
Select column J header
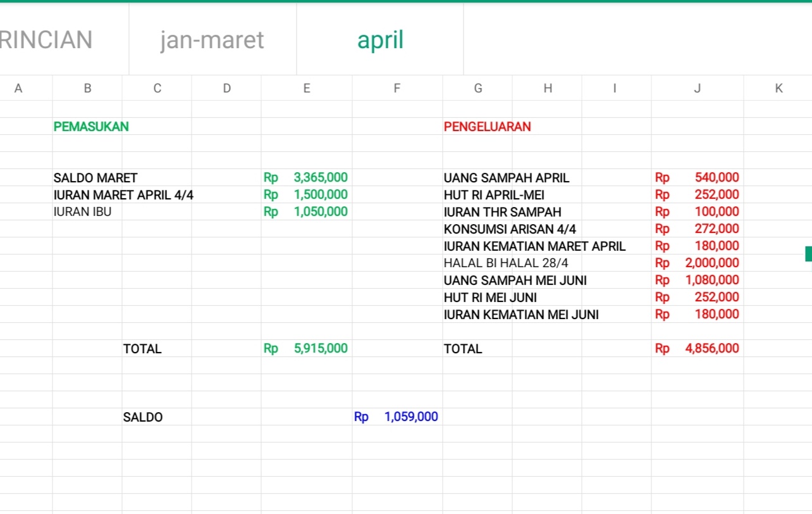coord(697,89)
